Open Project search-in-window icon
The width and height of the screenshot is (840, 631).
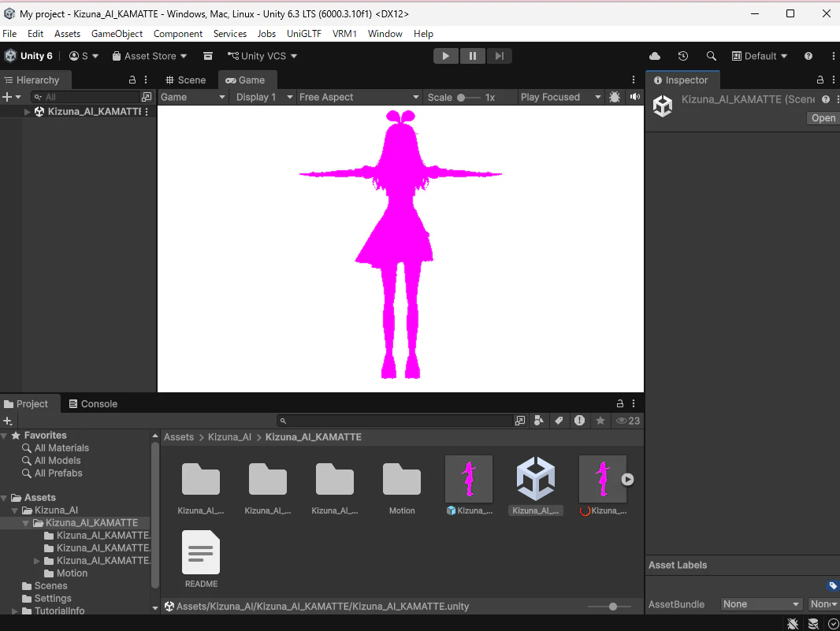click(519, 421)
